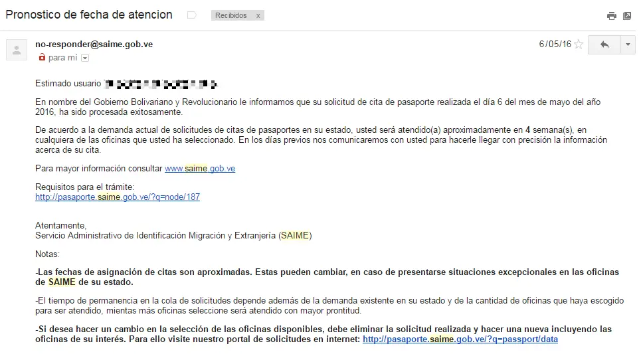Click the red encryption lock icon

[x=42, y=57]
